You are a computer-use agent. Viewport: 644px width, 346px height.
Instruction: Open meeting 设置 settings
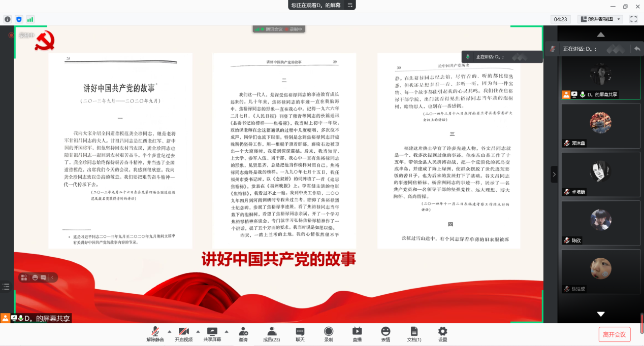442,334
